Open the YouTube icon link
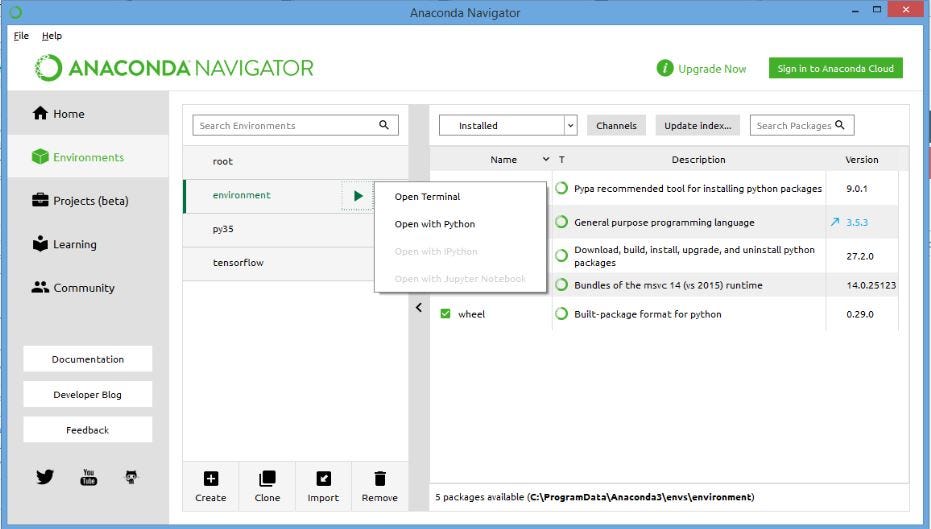 [88, 477]
